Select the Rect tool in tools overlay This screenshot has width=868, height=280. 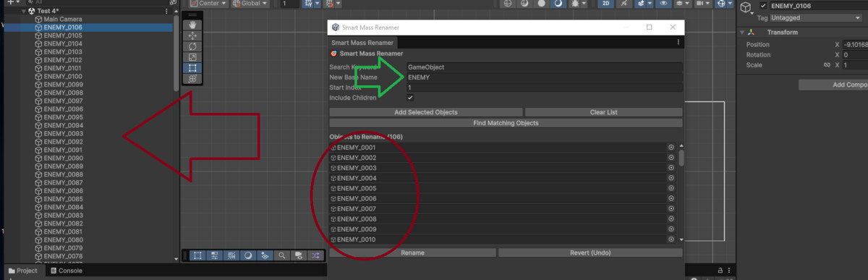pyautogui.click(x=193, y=68)
